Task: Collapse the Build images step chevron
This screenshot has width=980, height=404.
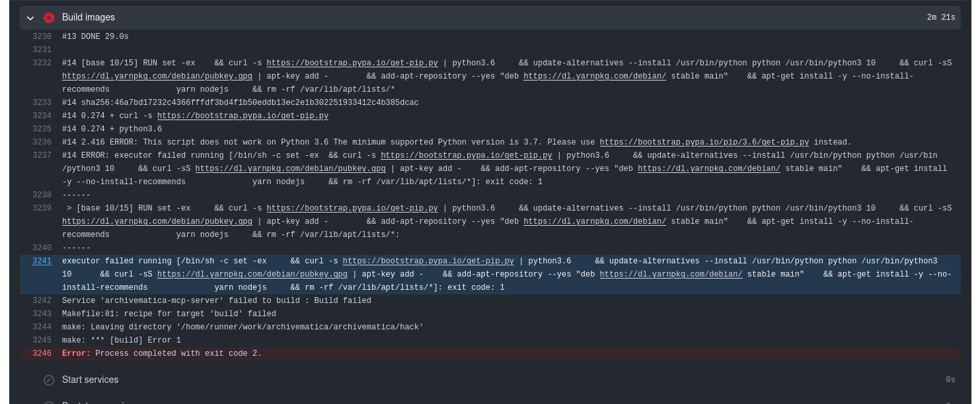Action: [x=30, y=18]
